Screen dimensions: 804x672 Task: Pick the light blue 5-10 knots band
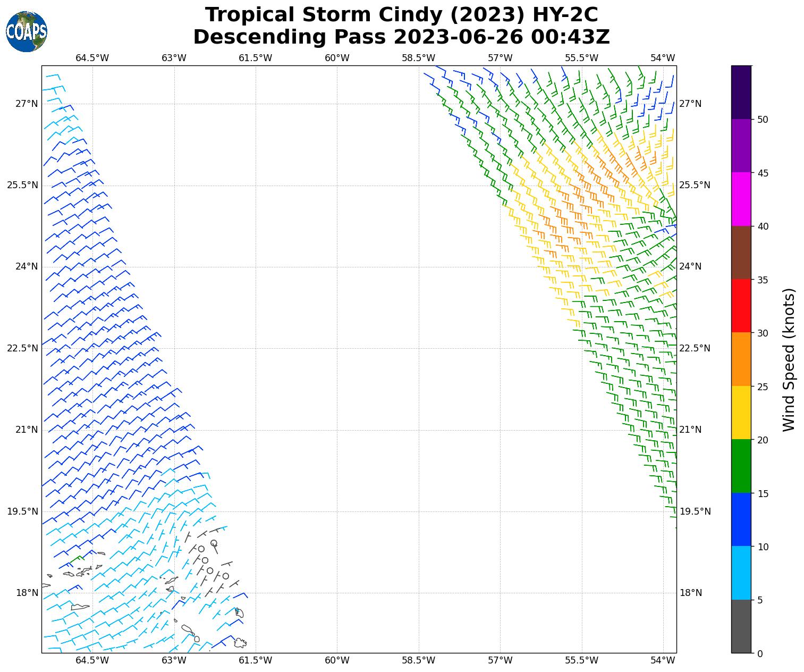pyautogui.click(x=741, y=573)
